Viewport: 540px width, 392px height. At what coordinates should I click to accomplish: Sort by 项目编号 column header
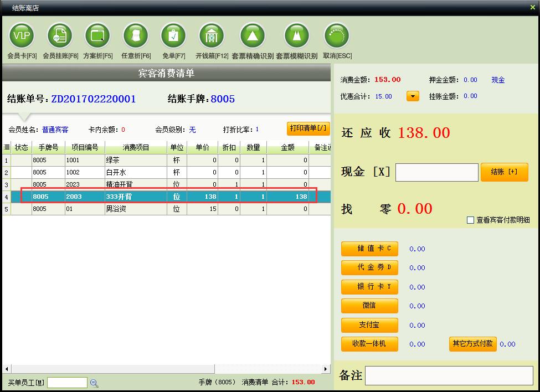85,147
